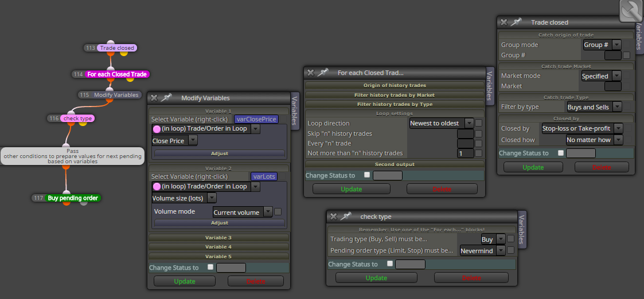Toggle checkbox next to Not more than n history trades

click(478, 154)
